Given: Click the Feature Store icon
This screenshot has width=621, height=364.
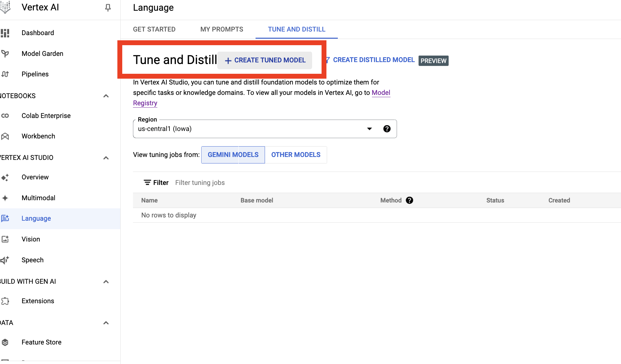Looking at the screenshot, I should tap(5, 342).
